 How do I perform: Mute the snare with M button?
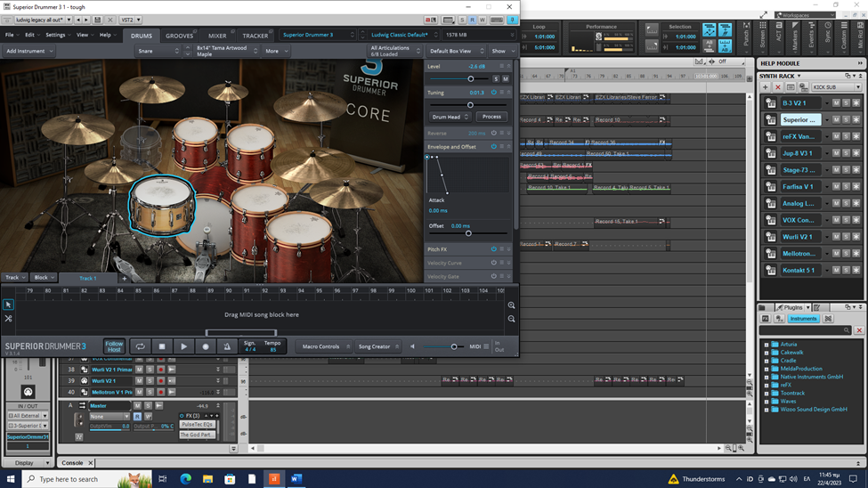pos(506,79)
